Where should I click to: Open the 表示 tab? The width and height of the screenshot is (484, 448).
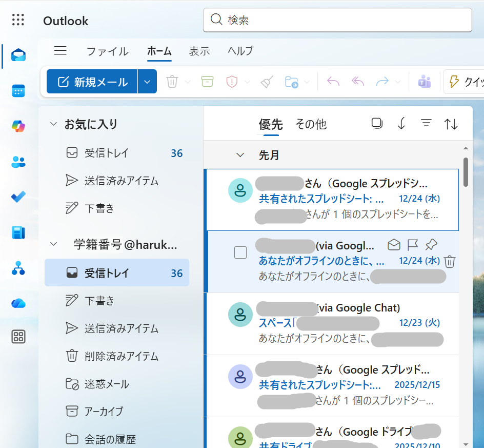coord(199,51)
